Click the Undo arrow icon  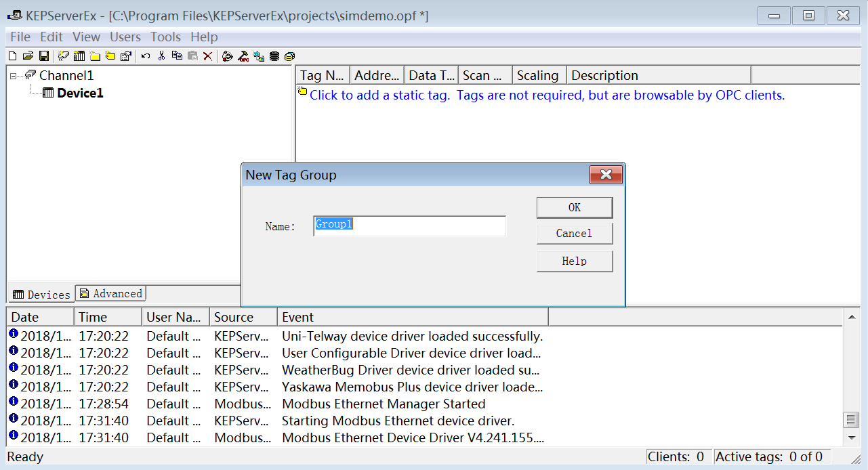click(146, 56)
